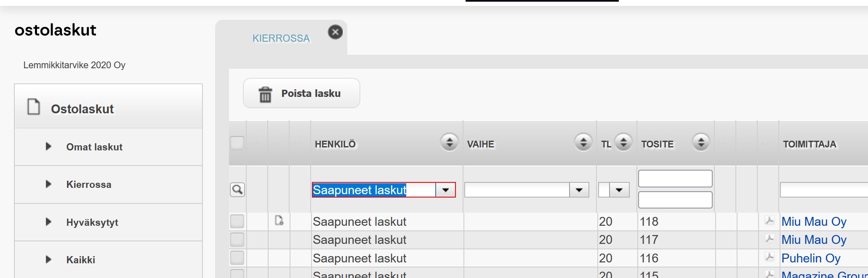The image size is (868, 278).
Task: Open PDF icon for voucher 118
Action: (769, 220)
